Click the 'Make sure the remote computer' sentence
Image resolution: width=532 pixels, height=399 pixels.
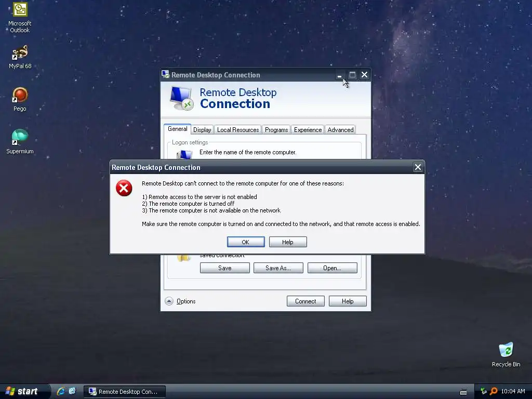(x=281, y=224)
